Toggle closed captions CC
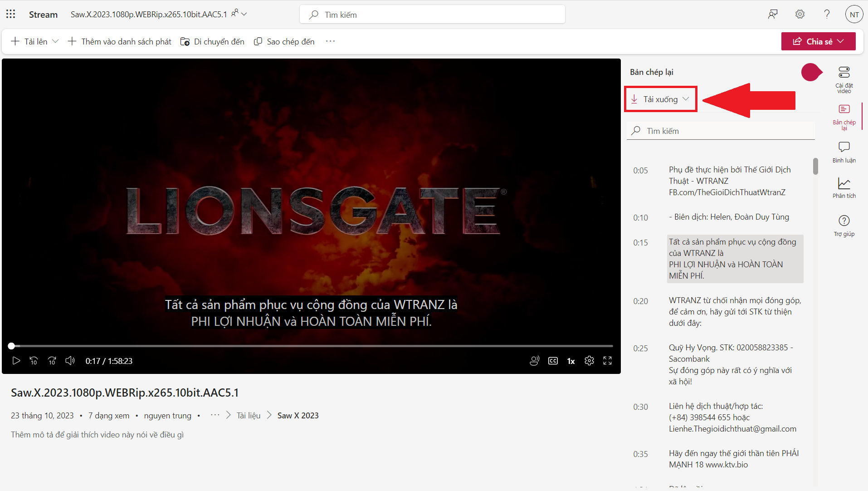This screenshot has width=868, height=491. pyautogui.click(x=553, y=361)
